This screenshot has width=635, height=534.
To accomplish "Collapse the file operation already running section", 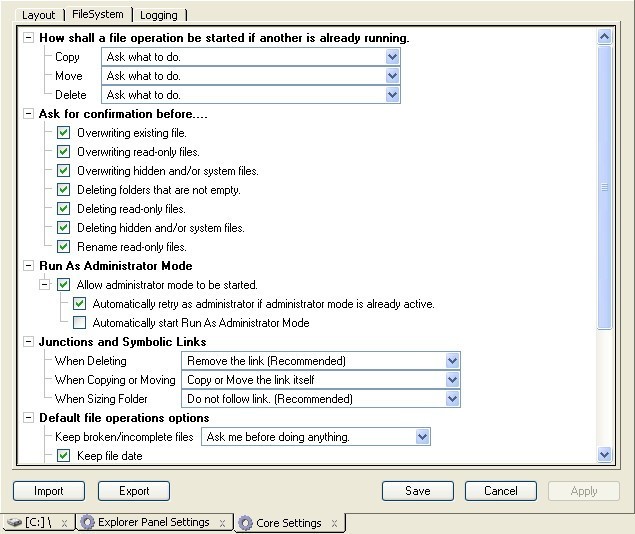I will (28, 38).
